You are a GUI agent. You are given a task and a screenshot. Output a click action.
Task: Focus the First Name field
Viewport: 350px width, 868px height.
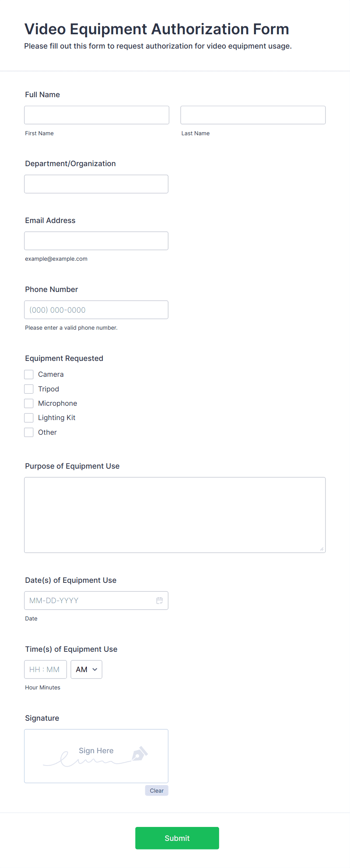click(97, 115)
